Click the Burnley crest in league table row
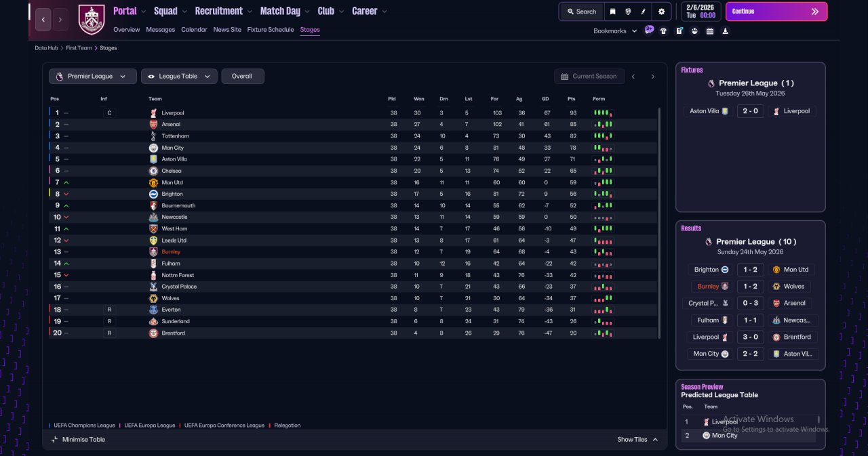Screen dimensions: 868x456 tap(153, 251)
